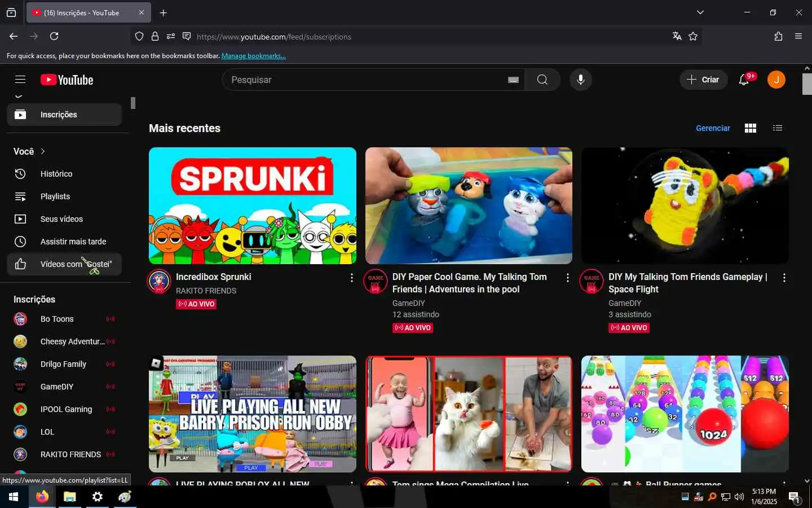Open Bo Toons subscription channel

coord(64,319)
